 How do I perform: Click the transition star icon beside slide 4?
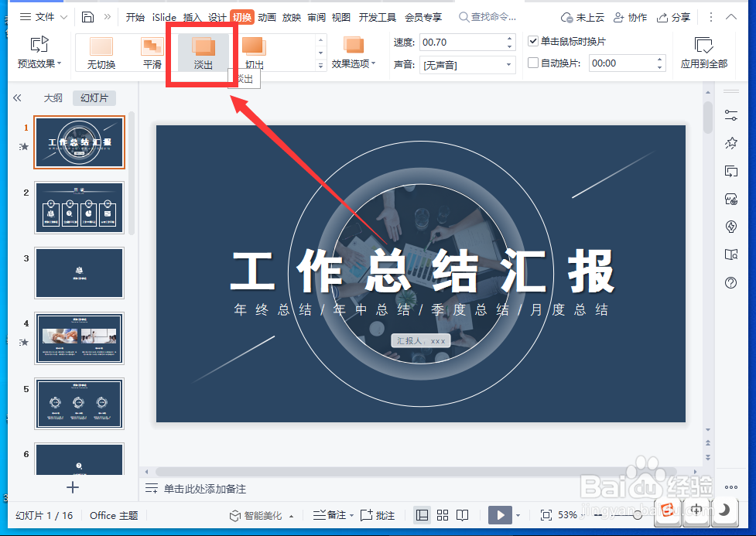coord(24,342)
